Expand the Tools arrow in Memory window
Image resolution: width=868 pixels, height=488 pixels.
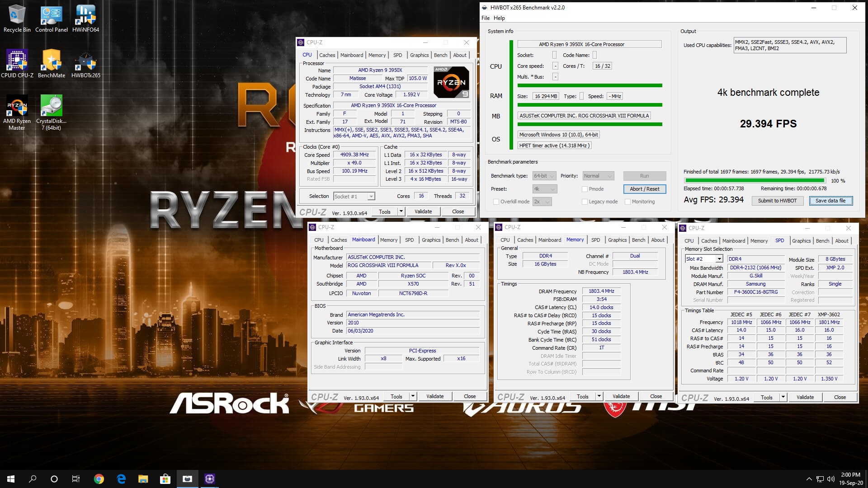pos(599,396)
